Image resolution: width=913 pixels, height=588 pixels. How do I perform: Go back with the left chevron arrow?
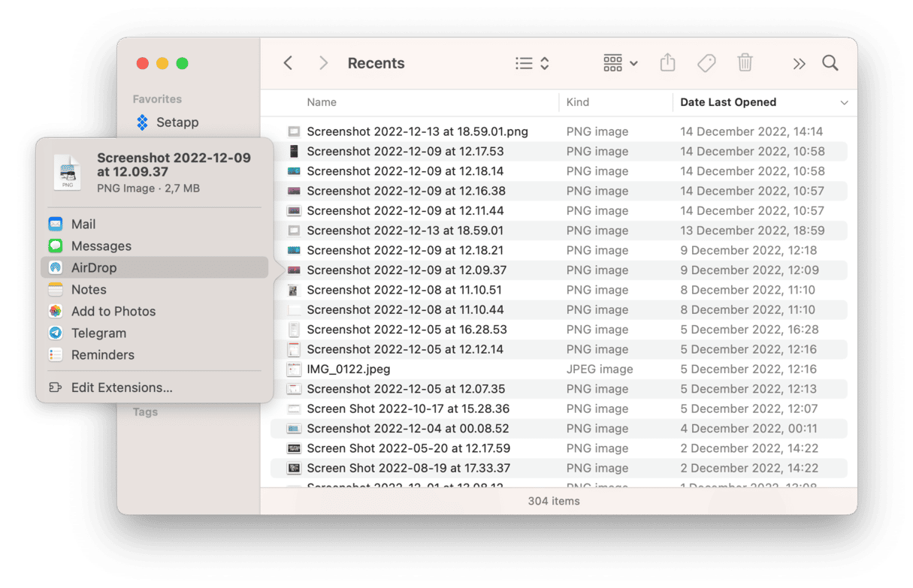pyautogui.click(x=288, y=63)
